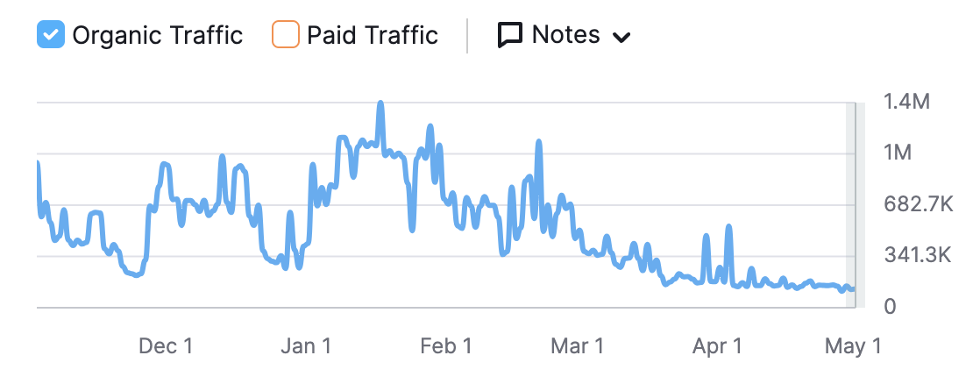Click the gray highlighted bar at chart's right edge
This screenshot has height=391, width=980.
click(855, 205)
